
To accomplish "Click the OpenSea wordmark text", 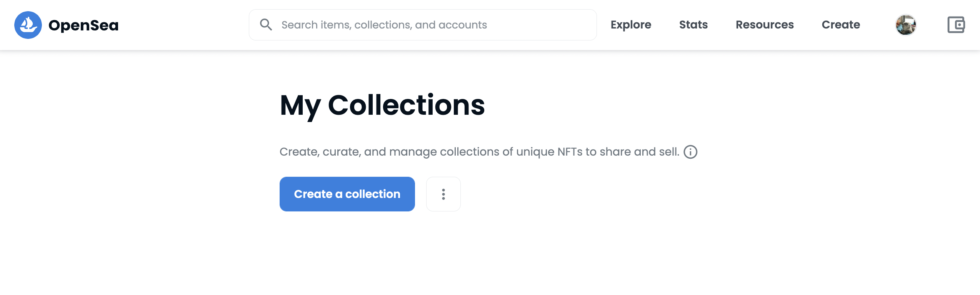I will tap(83, 25).
